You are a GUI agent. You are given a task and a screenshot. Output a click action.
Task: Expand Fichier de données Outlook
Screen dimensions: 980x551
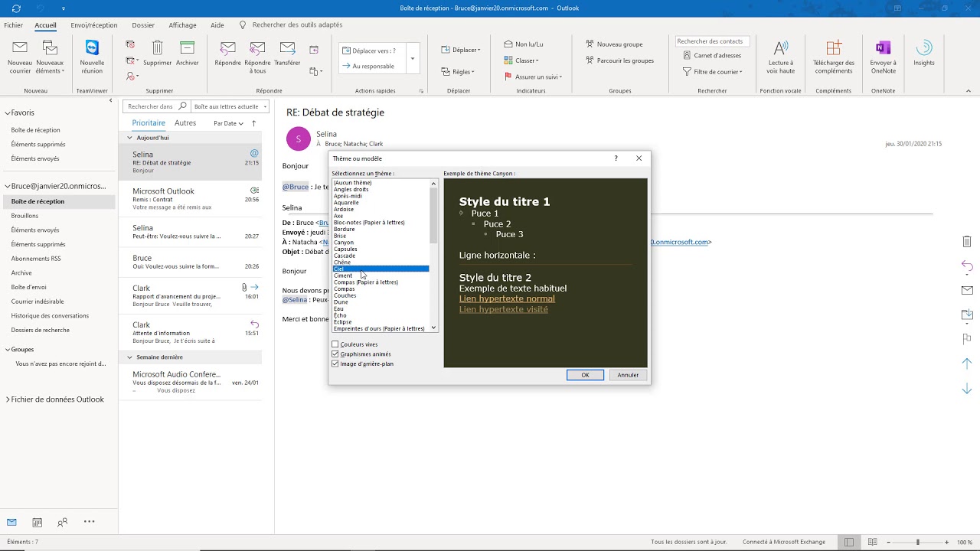8,399
